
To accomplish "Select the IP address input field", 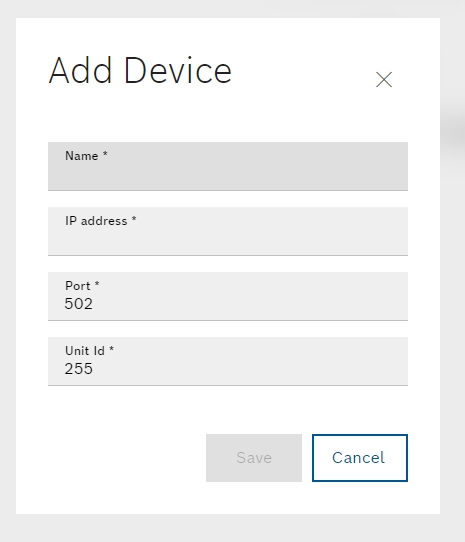I will click(x=228, y=231).
